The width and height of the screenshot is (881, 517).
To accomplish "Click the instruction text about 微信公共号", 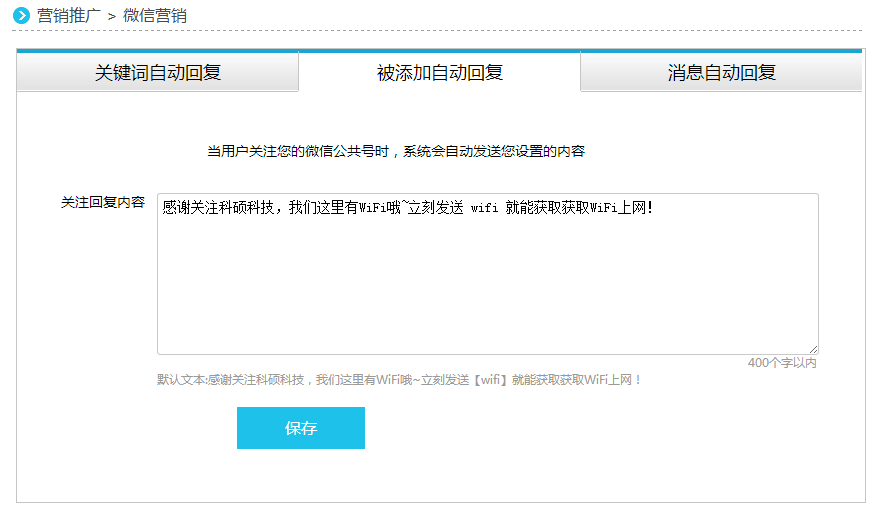I will coord(395,151).
